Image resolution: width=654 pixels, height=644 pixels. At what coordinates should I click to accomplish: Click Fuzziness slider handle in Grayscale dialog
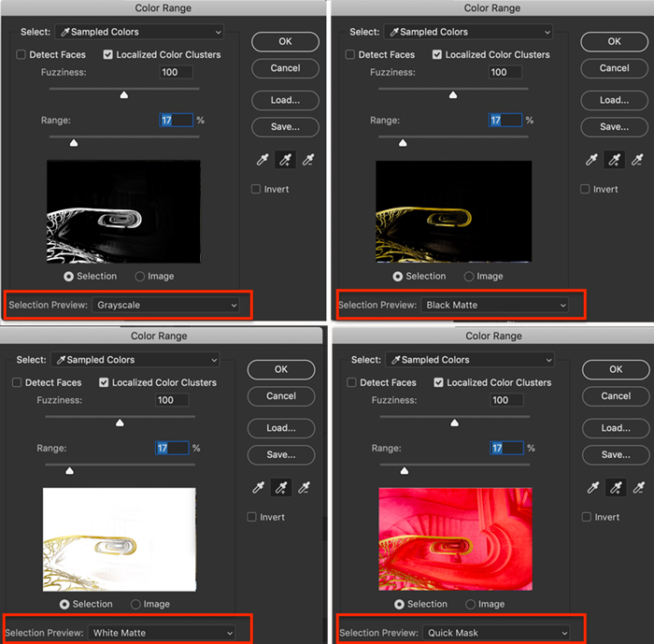coord(124,95)
